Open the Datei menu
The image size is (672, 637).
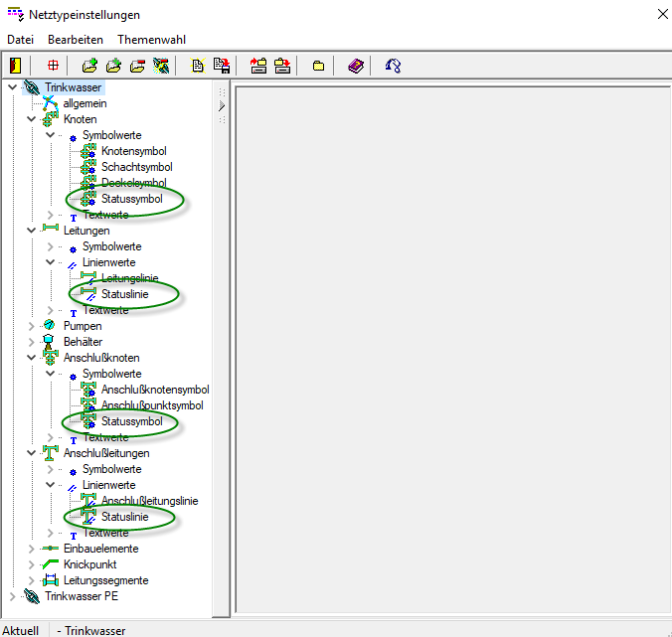coord(20,39)
